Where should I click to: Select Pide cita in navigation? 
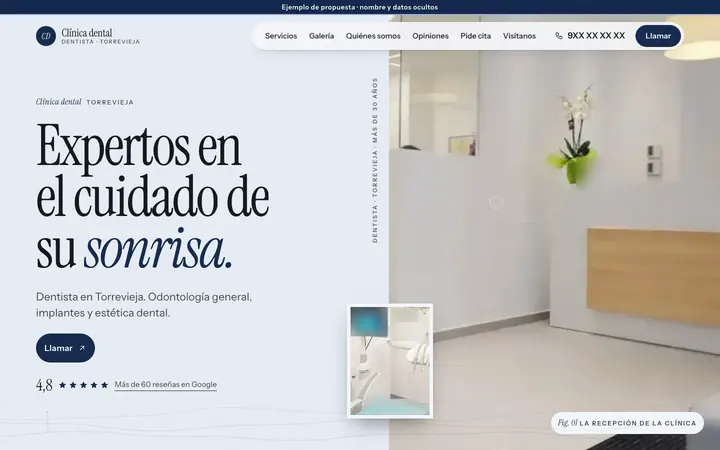click(x=476, y=36)
